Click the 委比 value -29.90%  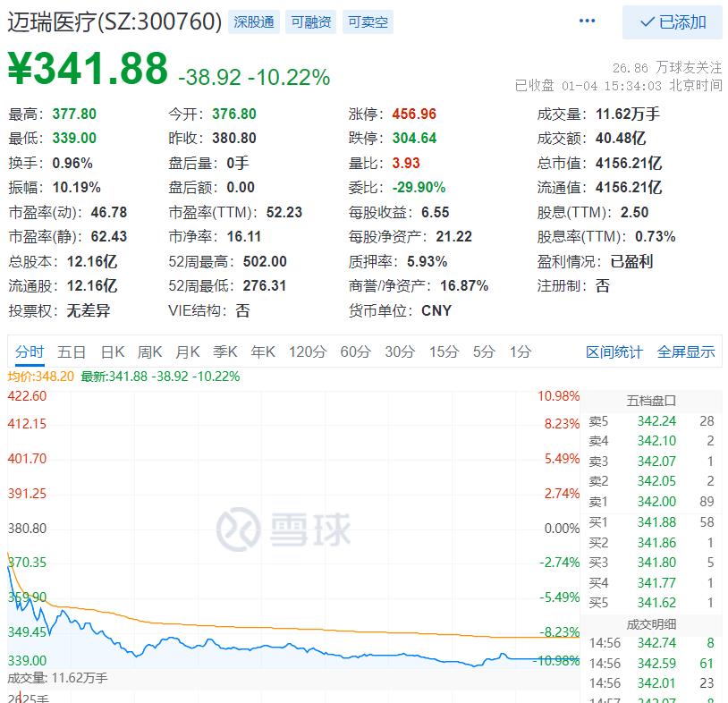[x=419, y=187]
